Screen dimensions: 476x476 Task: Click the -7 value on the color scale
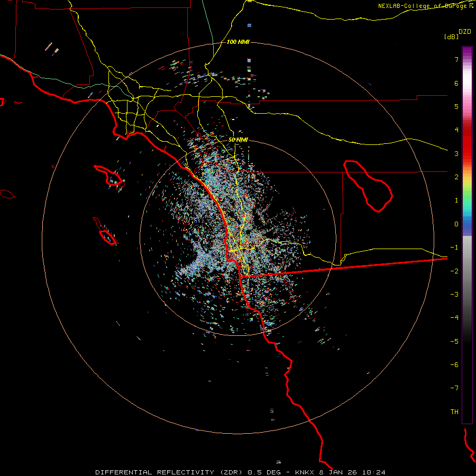point(454,388)
